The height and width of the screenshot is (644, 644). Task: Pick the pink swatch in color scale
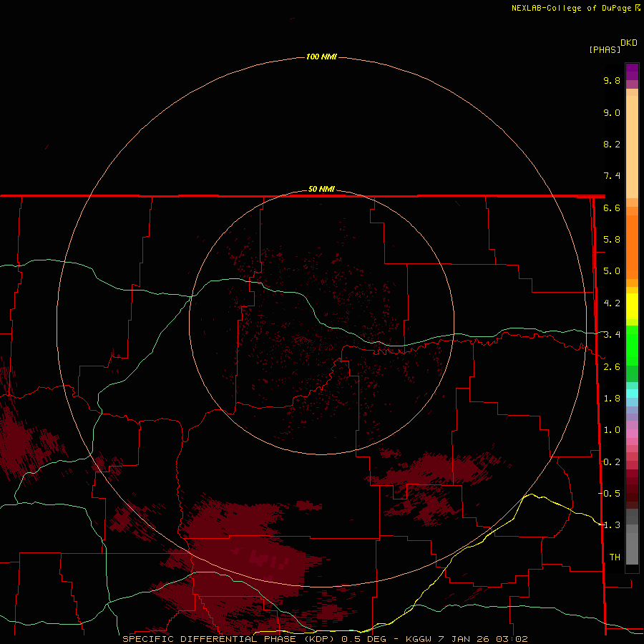pyautogui.click(x=632, y=434)
